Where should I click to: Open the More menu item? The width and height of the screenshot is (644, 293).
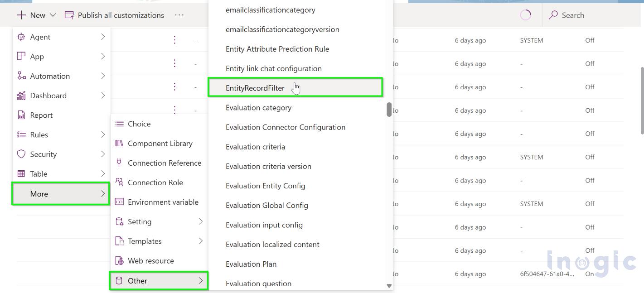click(x=61, y=194)
